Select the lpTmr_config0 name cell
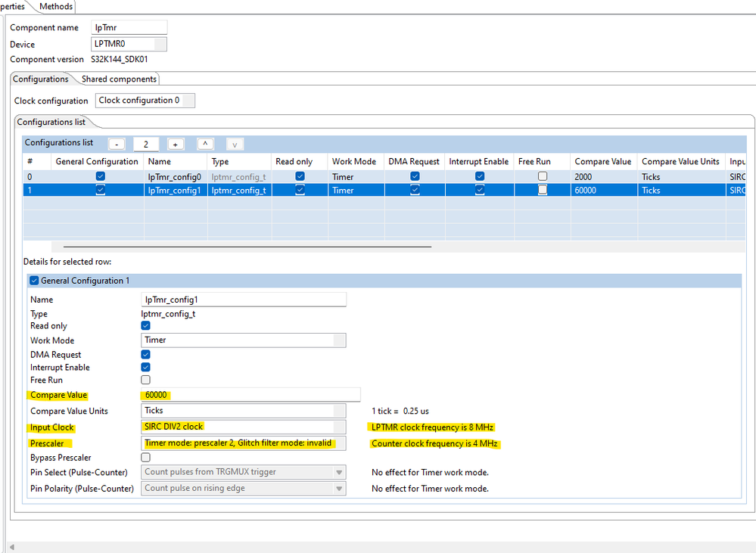756x553 pixels. pos(176,177)
